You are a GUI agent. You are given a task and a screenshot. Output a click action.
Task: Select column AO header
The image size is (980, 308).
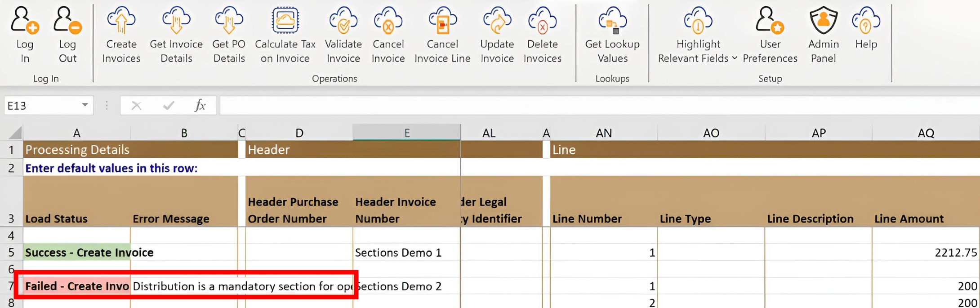click(x=711, y=133)
